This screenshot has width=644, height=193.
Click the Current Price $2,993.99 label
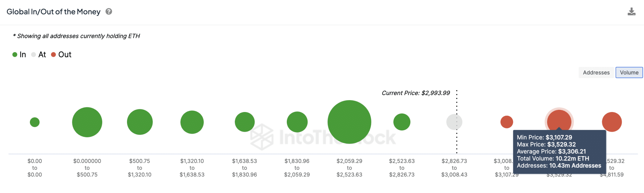tap(415, 93)
